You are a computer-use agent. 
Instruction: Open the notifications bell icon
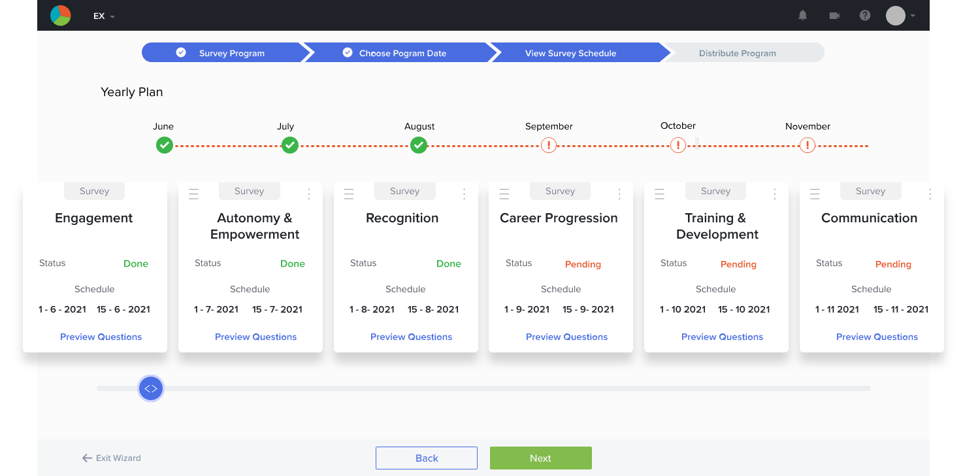(x=803, y=16)
